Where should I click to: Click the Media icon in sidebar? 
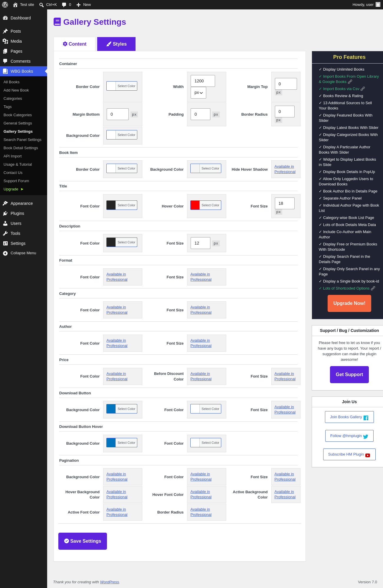(x=5, y=41)
